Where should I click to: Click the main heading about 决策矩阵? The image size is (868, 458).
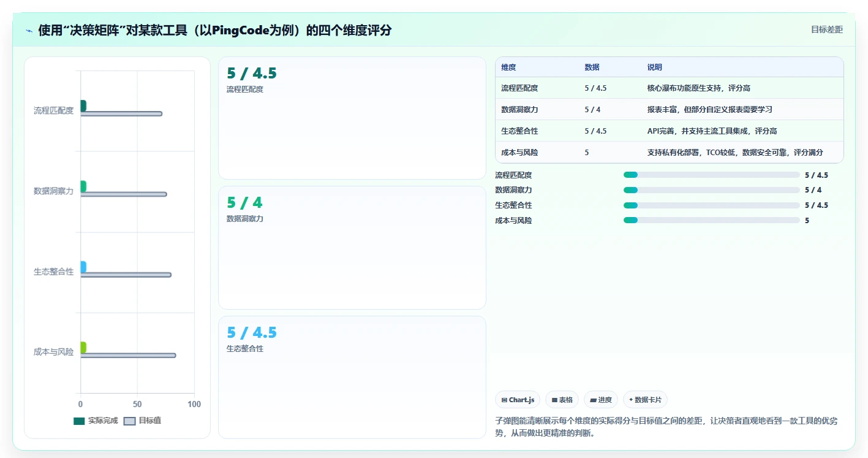point(215,31)
